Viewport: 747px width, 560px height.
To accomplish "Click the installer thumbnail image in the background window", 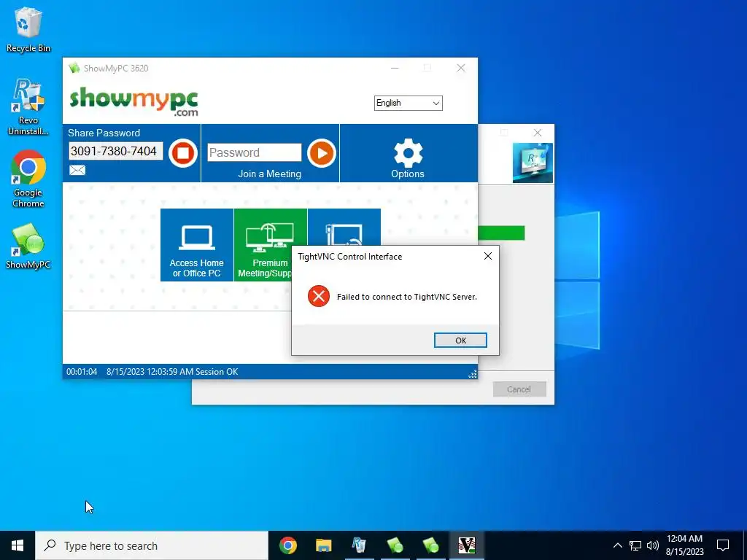I will (533, 163).
